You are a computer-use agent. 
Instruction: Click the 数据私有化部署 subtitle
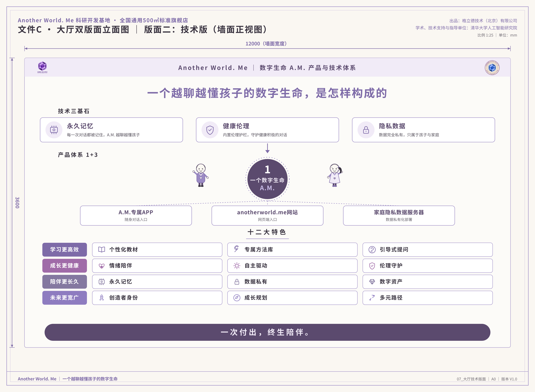[399, 219]
